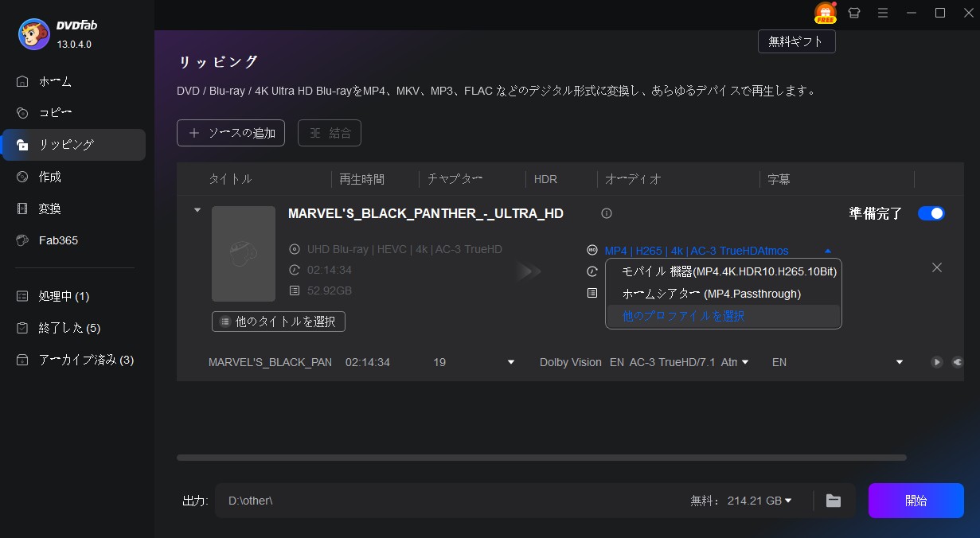Click the HDR column header
The height and width of the screenshot is (538, 980).
pos(545,179)
